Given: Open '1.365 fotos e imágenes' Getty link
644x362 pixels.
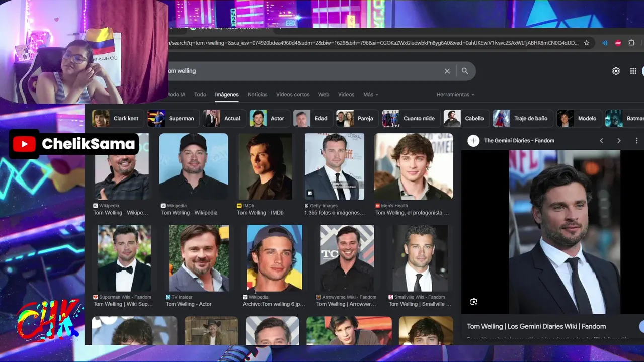Looking at the screenshot, I should pyautogui.click(x=335, y=213).
